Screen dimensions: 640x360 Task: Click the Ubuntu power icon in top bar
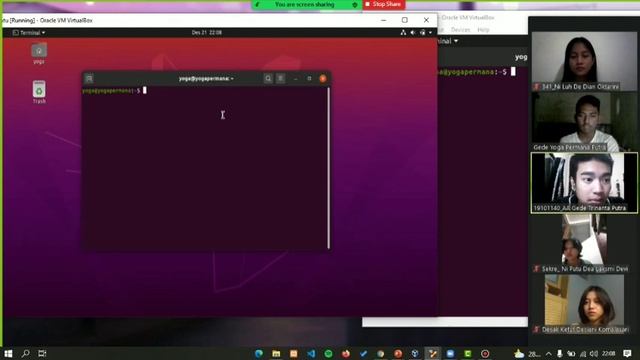pos(423,33)
